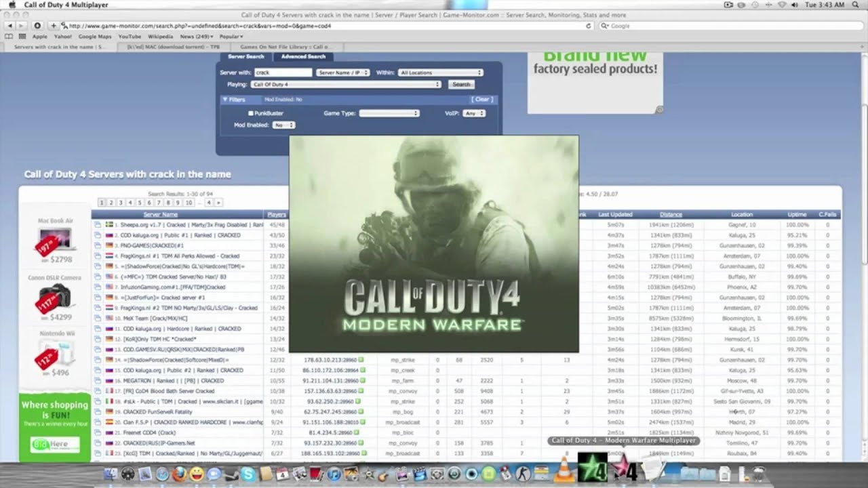Launch Safari compass icon in dock
Viewport: 868px width, 488px height.
point(162,474)
